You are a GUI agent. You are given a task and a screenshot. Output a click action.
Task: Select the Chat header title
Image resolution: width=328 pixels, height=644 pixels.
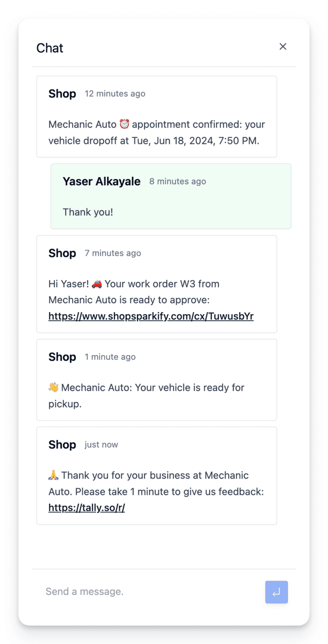pyautogui.click(x=49, y=48)
